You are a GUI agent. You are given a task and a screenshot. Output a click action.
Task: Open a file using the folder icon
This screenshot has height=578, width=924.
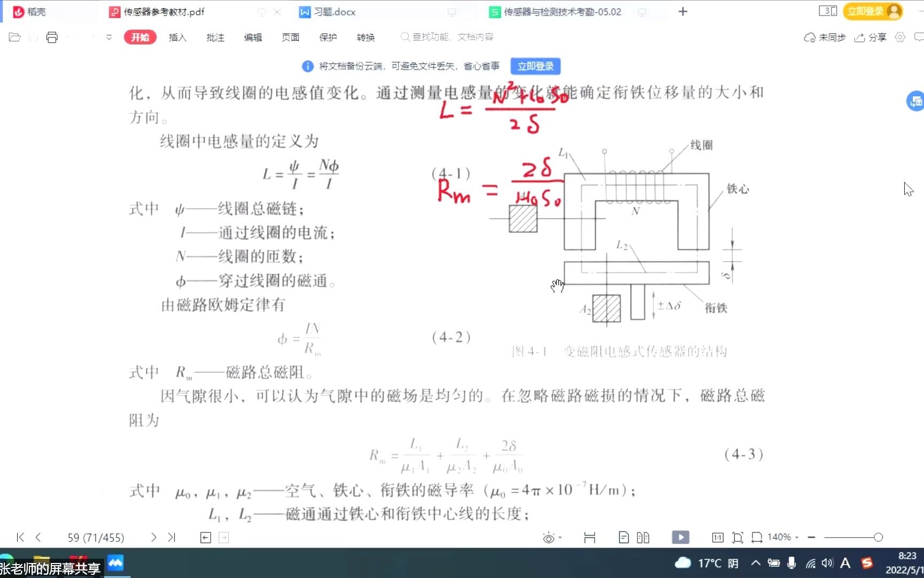14,37
